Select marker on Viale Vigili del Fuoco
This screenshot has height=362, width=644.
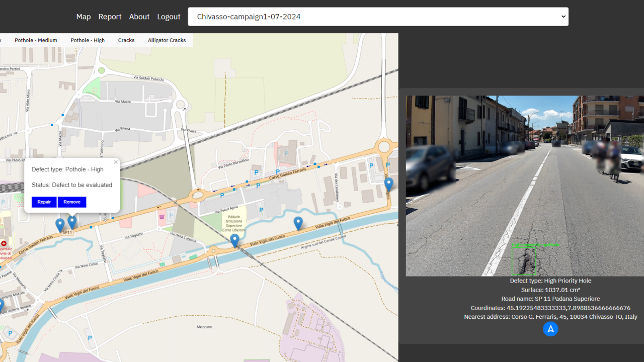tap(298, 223)
